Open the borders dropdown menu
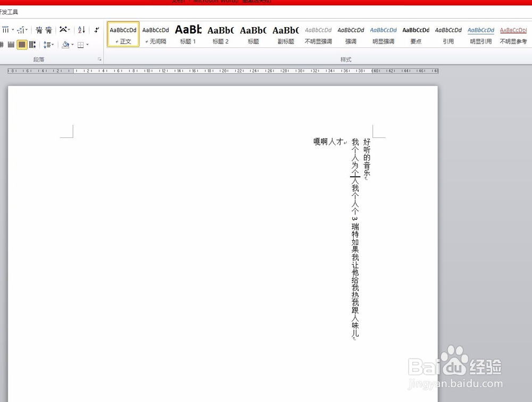 [x=87, y=45]
